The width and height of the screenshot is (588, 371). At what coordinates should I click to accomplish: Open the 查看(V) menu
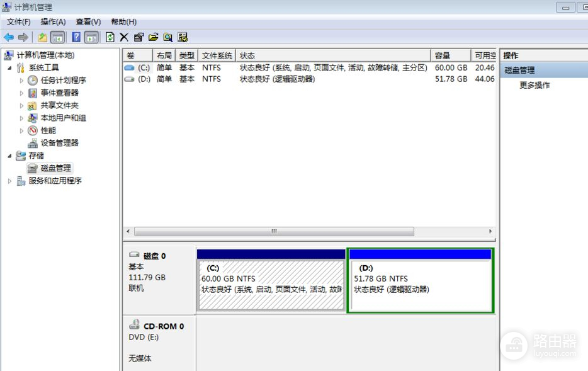[88, 22]
